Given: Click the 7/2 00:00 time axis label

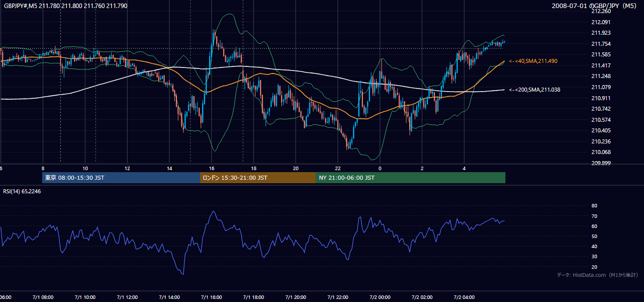Looking at the screenshot, I should coord(380,297).
